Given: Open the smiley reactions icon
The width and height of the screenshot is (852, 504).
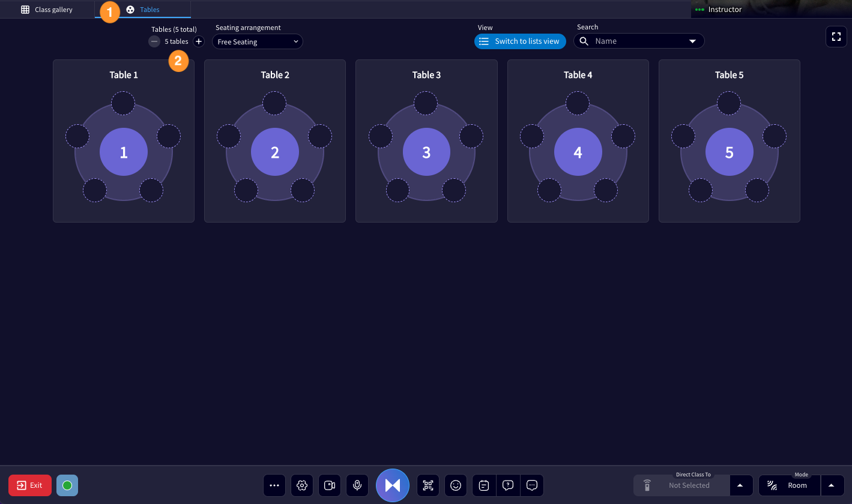Looking at the screenshot, I should pyautogui.click(x=456, y=485).
